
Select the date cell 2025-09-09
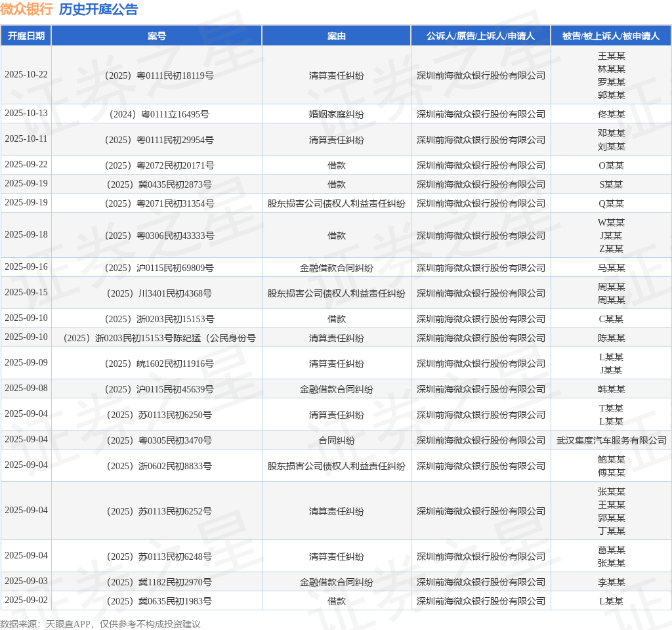[26, 362]
